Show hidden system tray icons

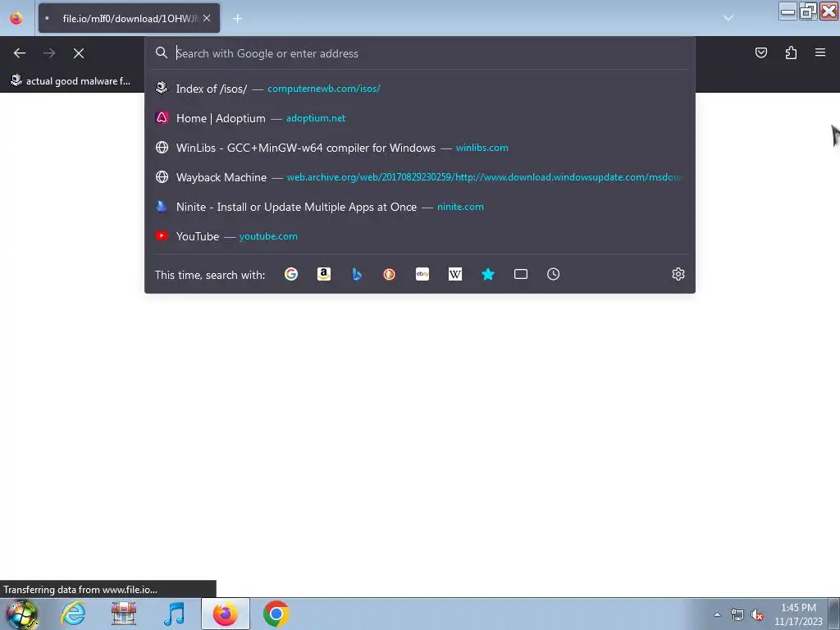pos(717,614)
